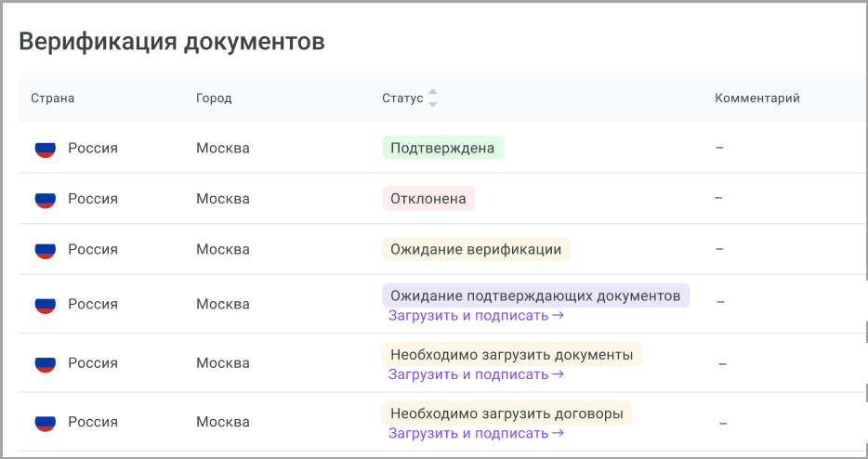Click Москва in the Подтверждена row
This screenshot has height=459, width=868.
(223, 148)
